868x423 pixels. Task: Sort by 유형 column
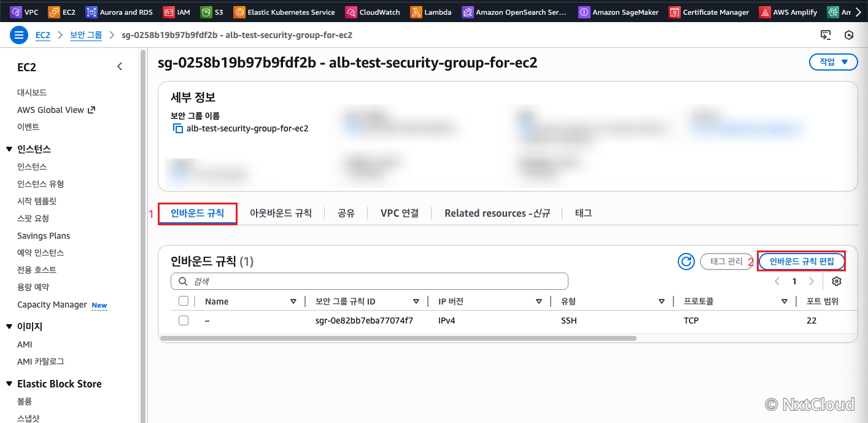[662, 301]
